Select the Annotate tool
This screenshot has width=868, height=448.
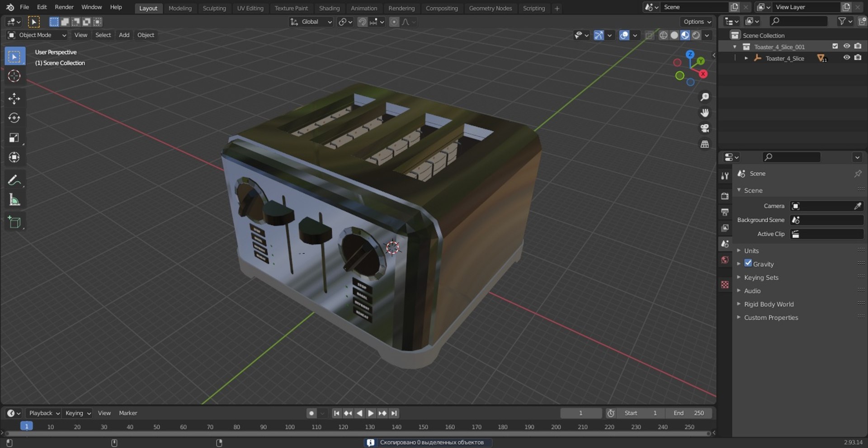tap(14, 180)
